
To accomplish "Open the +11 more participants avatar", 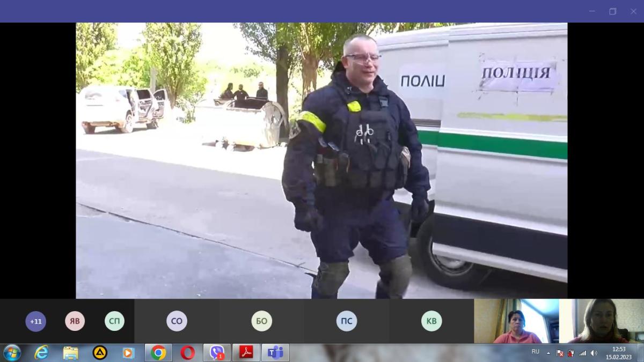I will pos(36,321).
